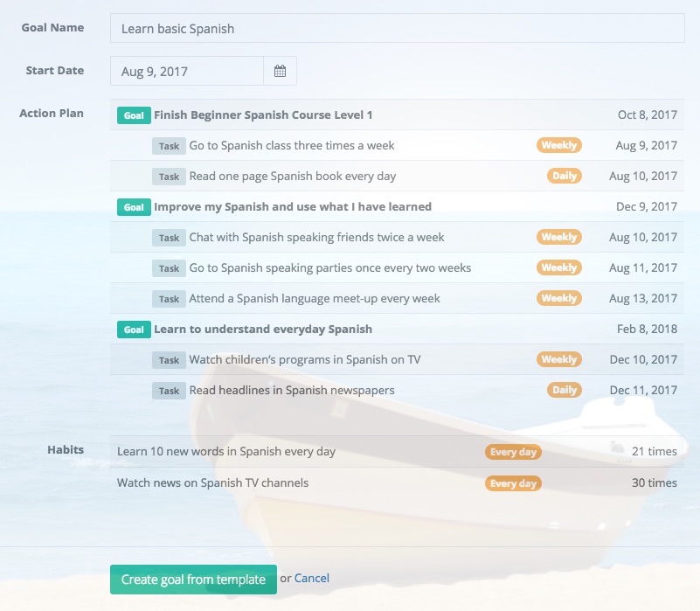Click the Every day tag for Watch news habit

pos(513,483)
